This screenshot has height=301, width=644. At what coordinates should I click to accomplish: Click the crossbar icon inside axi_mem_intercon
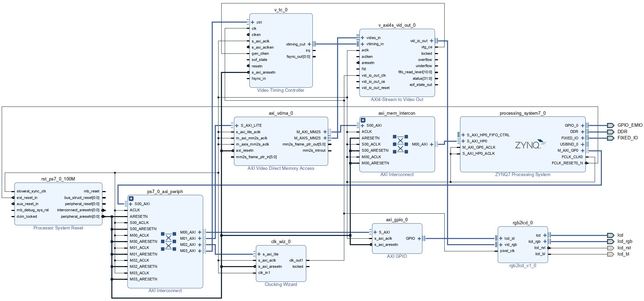pyautogui.click(x=400, y=144)
